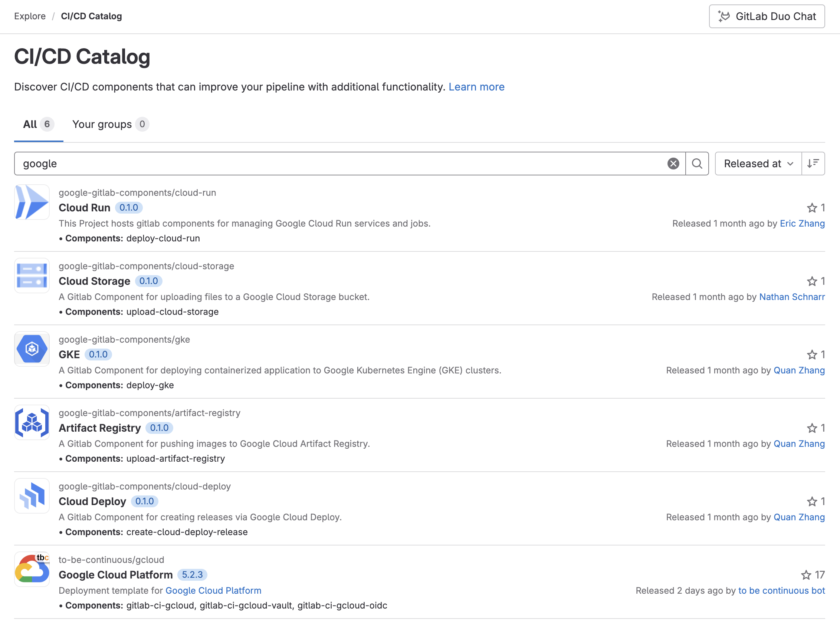Click path google-gitlab-components/cloud-deploy
This screenshot has width=840, height=623.
tap(145, 487)
